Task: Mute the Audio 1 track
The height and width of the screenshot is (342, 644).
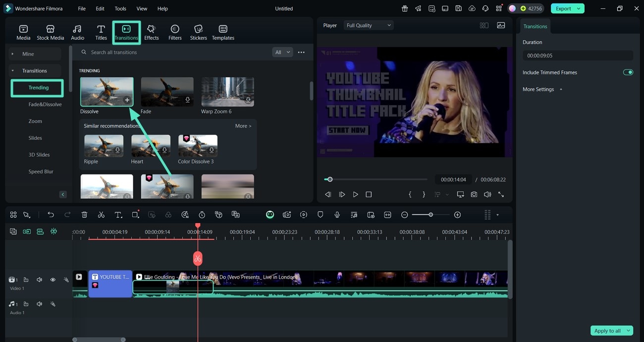Action: tap(40, 304)
